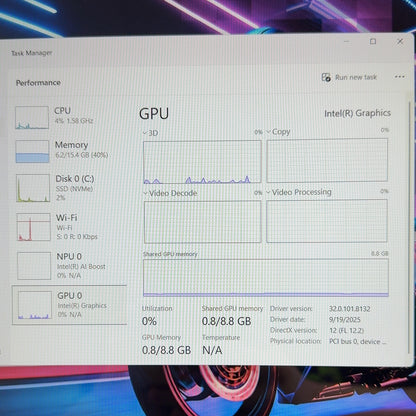Click the Video Processing usage graph

coord(327,221)
